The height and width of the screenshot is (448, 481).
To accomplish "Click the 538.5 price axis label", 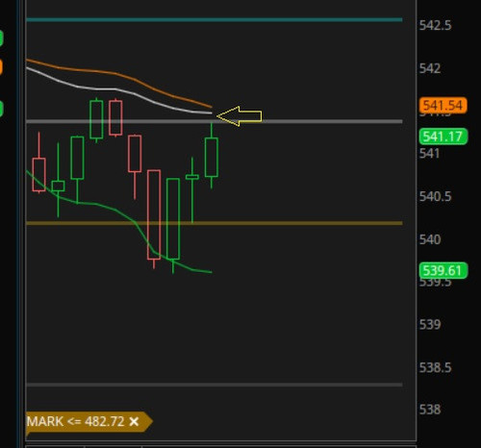I will click(435, 367).
